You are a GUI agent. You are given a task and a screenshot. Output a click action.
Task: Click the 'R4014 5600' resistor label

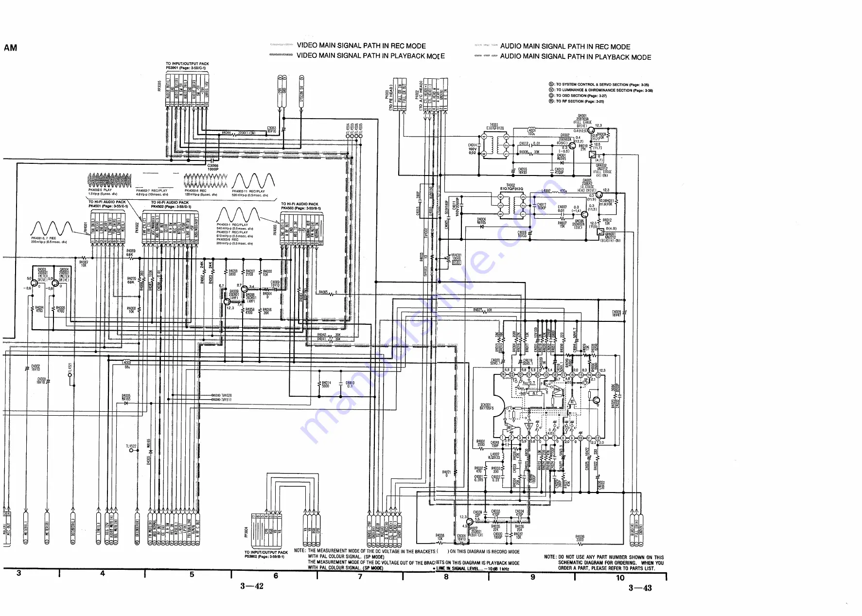point(326,384)
